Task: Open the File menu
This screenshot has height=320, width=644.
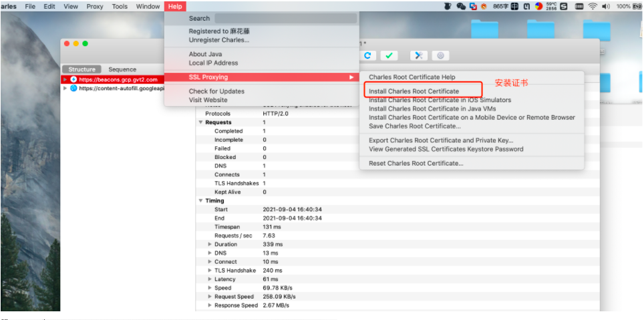Action: (30, 6)
